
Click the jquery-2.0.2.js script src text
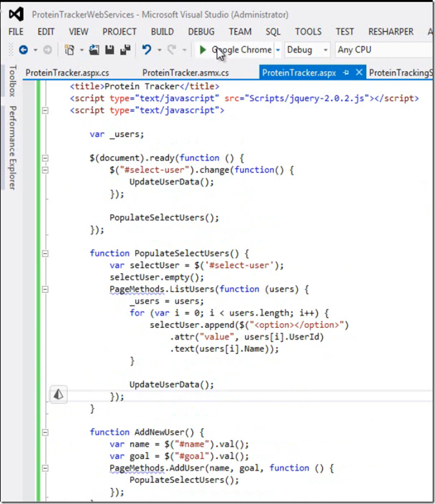(307, 99)
